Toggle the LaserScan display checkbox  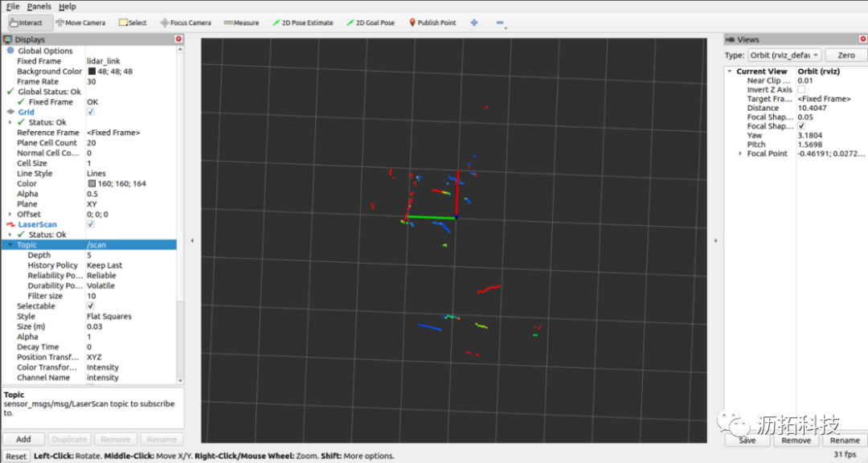point(90,224)
